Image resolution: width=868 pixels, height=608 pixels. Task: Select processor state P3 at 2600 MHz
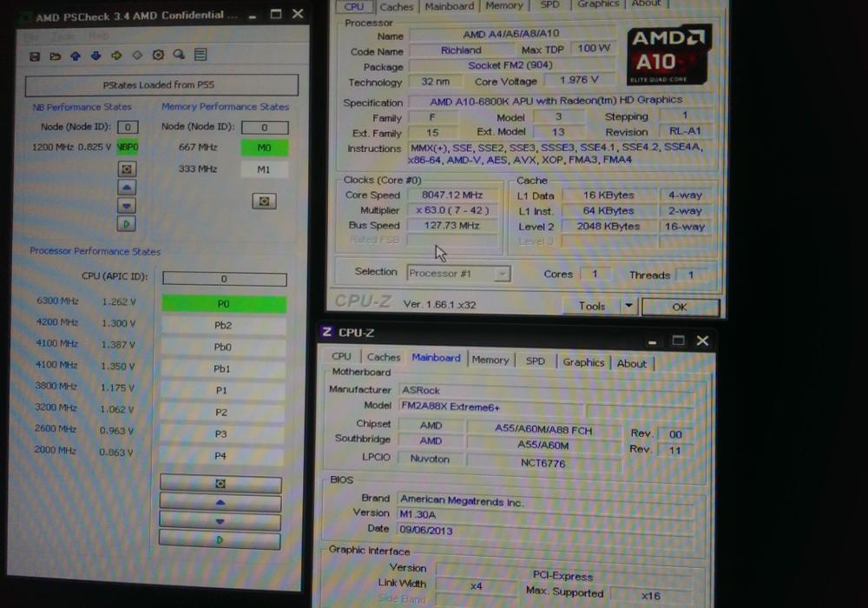point(221,434)
